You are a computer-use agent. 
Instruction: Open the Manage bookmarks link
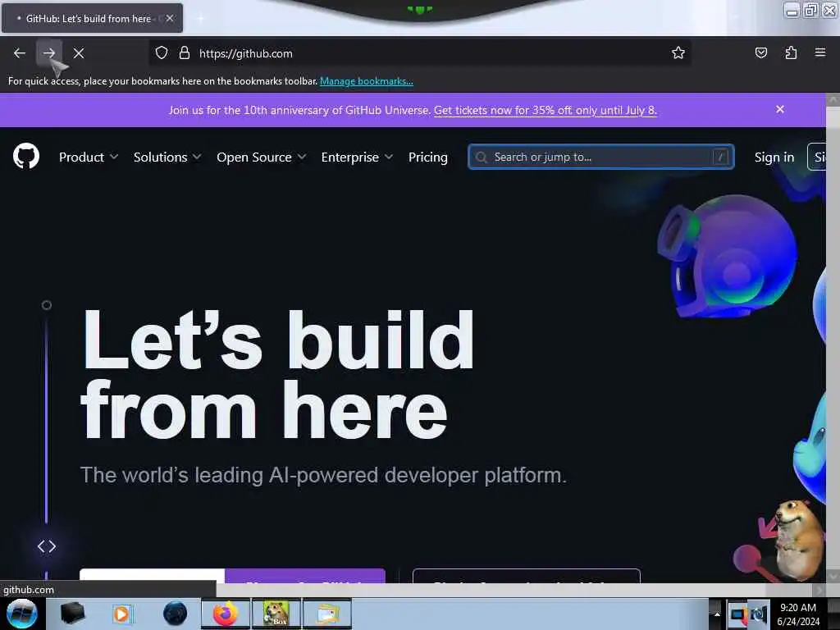366,81
